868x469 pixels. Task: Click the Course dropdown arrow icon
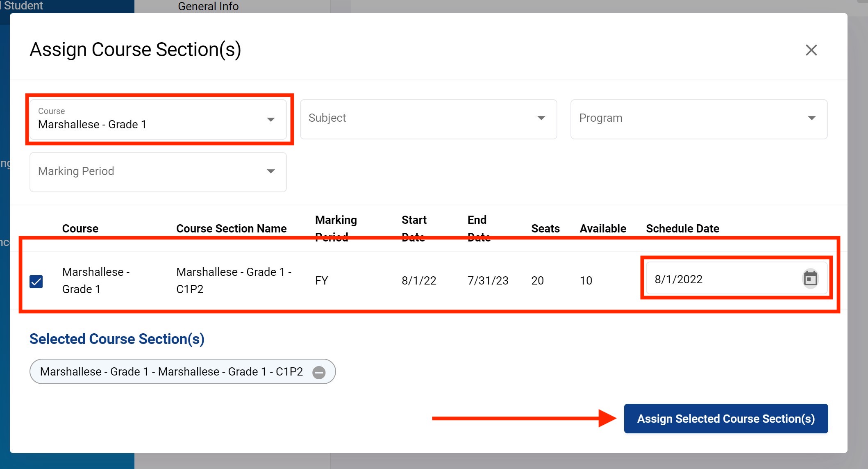pyautogui.click(x=270, y=120)
